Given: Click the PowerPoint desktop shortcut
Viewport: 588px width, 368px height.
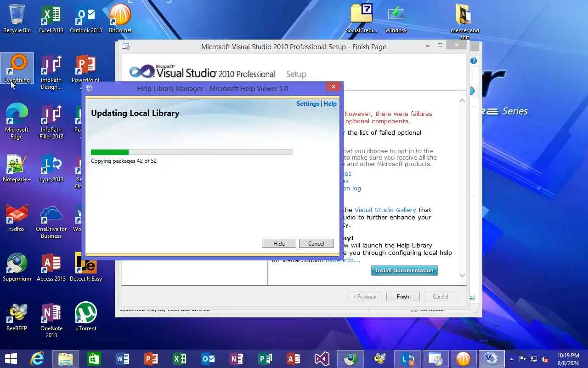Looking at the screenshot, I should [86, 72].
